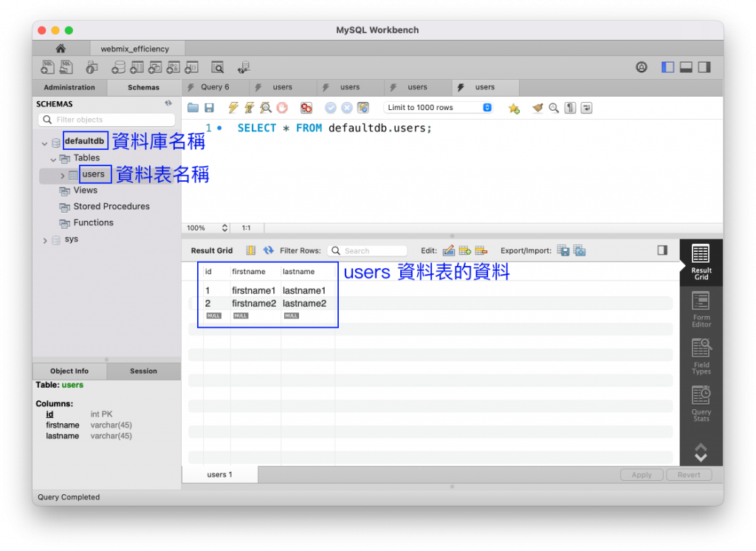Collapse the Tables node
Screen dimensions: 756x551
click(x=53, y=160)
